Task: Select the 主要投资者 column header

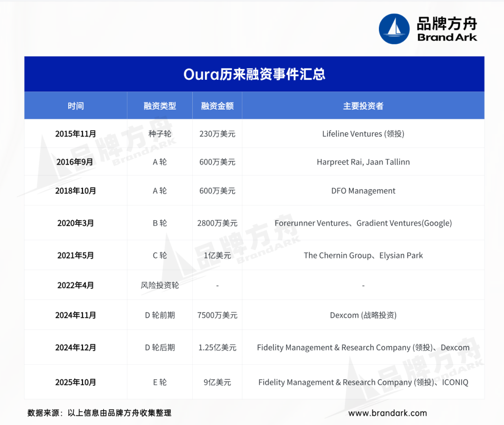Action: tap(363, 106)
